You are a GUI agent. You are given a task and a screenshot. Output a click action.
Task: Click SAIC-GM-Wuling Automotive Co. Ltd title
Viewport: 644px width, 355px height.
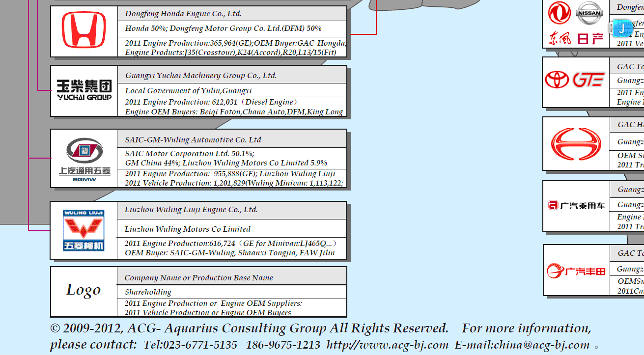pos(193,140)
